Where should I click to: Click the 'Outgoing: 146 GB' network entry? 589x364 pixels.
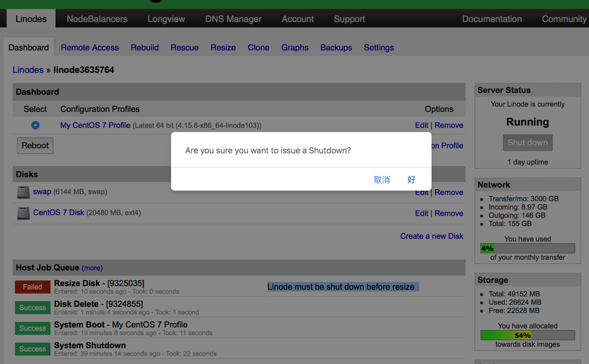pyautogui.click(x=517, y=215)
